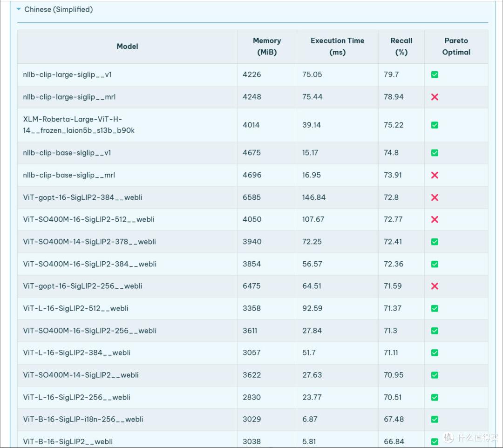Click the Execution Time (ms) column header
Image resolution: width=503 pixels, height=448 pixels.
coord(337,47)
